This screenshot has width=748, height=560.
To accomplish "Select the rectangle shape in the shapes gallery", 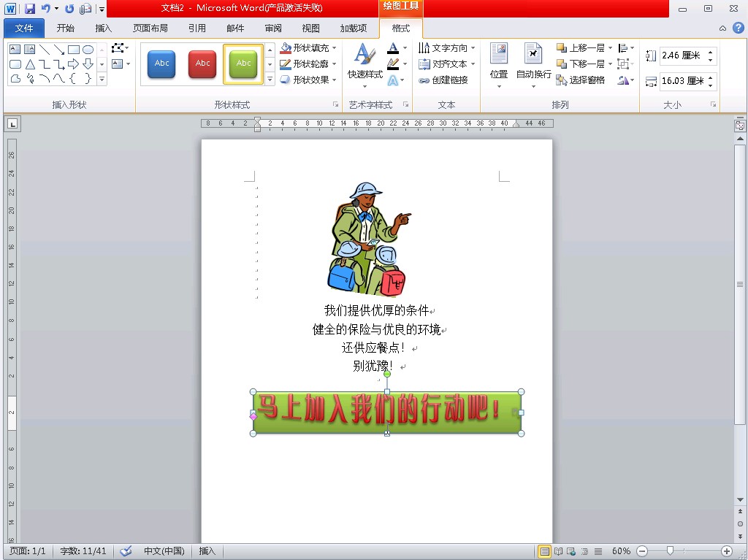I will 74,50.
